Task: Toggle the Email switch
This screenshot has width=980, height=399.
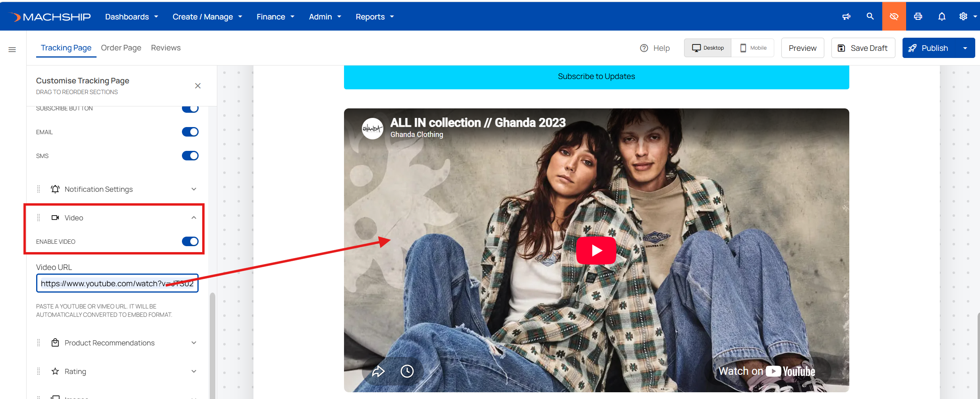Action: click(190, 132)
